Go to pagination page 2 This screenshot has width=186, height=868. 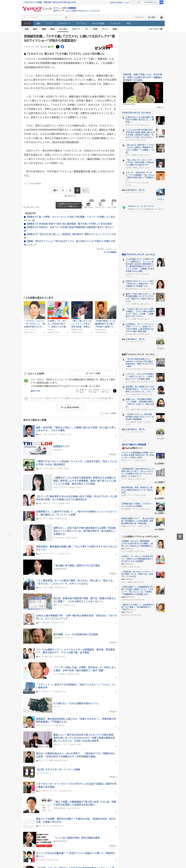pos(70,190)
